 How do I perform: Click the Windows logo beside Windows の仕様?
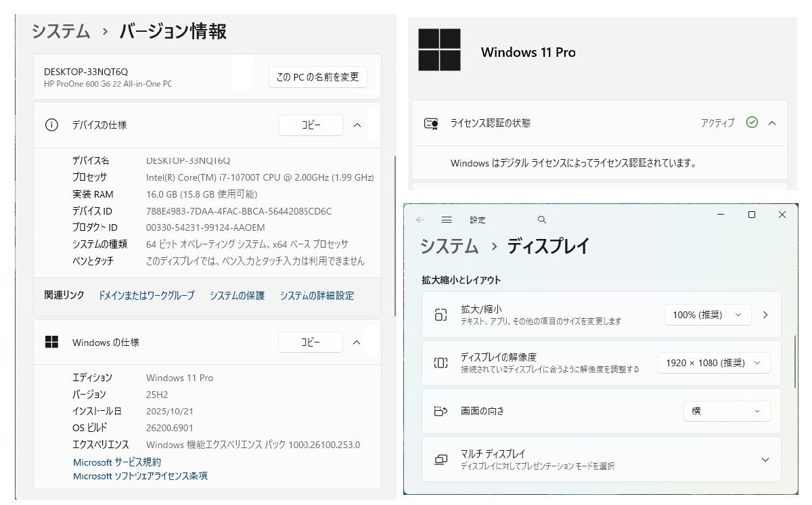pos(51,343)
